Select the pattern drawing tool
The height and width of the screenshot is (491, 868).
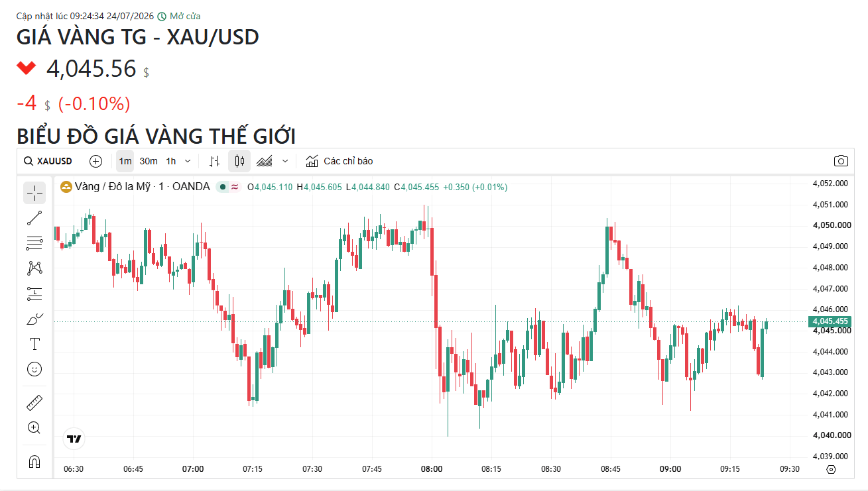34,268
